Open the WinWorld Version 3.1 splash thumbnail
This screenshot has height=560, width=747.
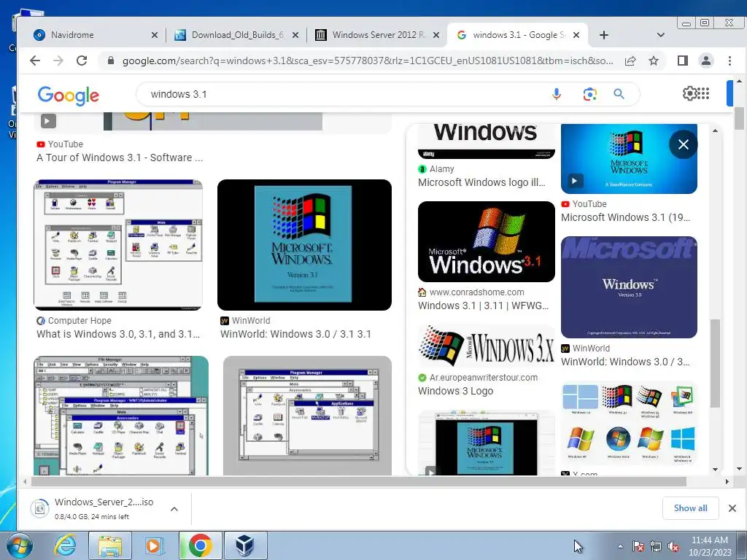(304, 245)
